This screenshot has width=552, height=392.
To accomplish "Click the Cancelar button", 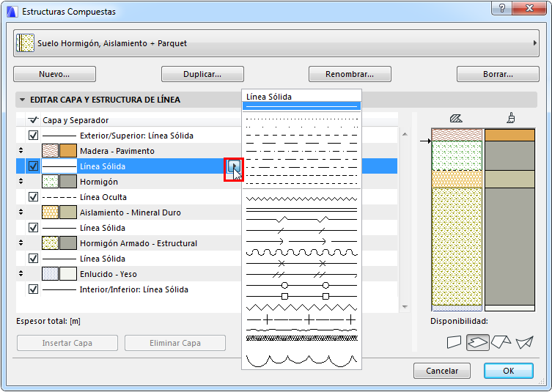I will point(442,371).
